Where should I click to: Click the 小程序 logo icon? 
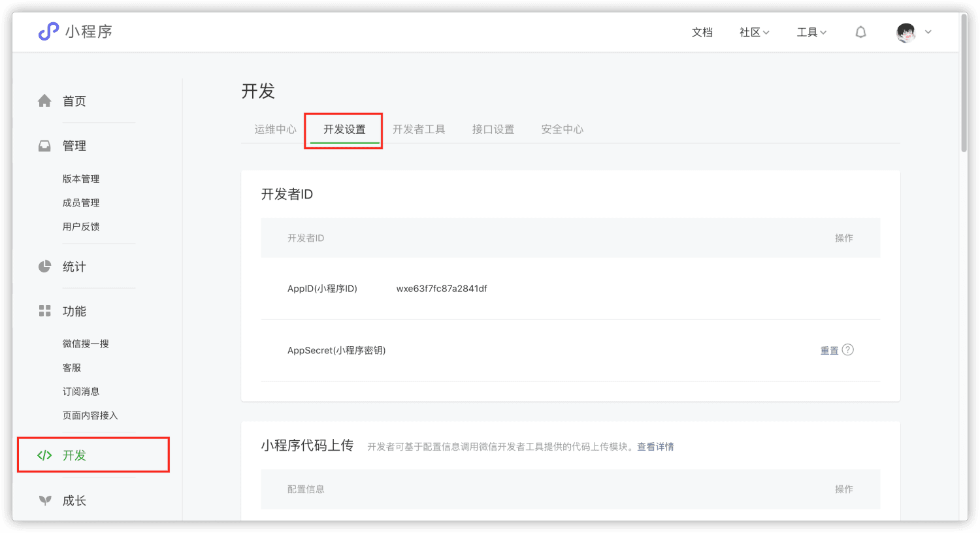[x=48, y=31]
